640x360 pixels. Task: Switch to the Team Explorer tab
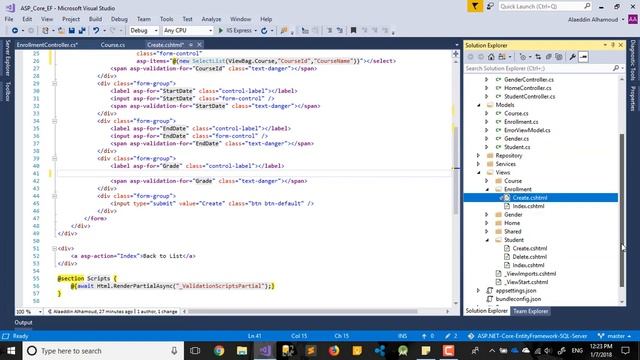(x=530, y=311)
